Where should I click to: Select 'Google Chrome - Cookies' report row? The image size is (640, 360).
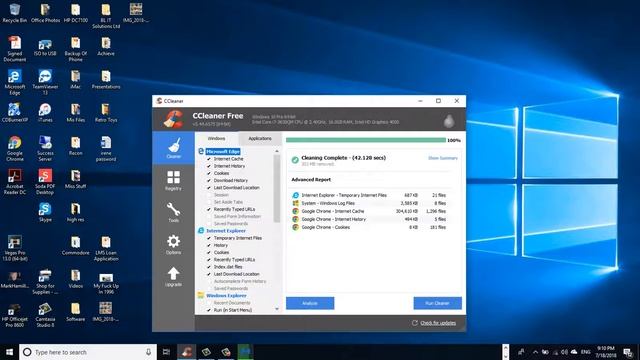click(x=369, y=227)
